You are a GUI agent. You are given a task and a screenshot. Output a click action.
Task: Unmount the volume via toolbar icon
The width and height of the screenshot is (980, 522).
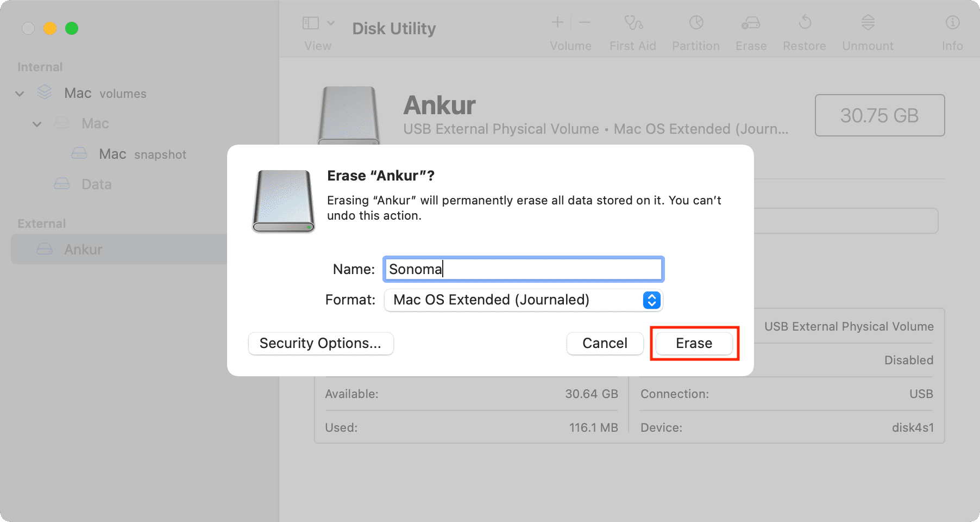point(868,23)
